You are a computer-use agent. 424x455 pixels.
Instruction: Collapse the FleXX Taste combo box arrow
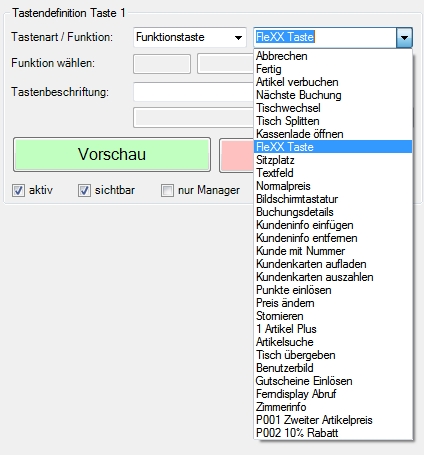[x=404, y=37]
